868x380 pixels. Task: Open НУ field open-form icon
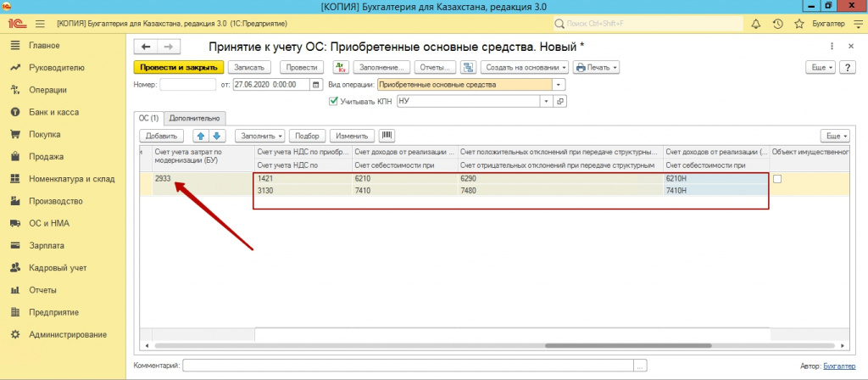pos(559,102)
